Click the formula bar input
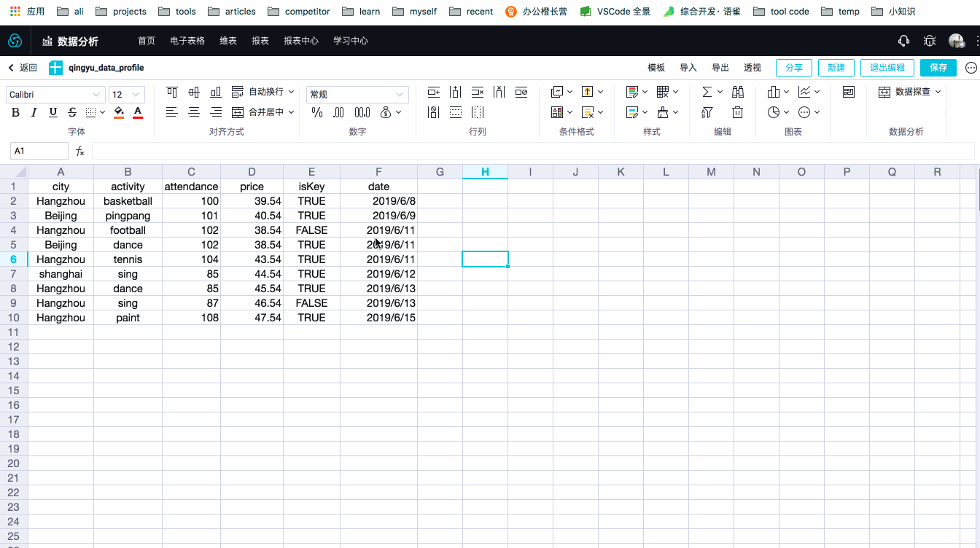The image size is (980, 548). click(533, 151)
